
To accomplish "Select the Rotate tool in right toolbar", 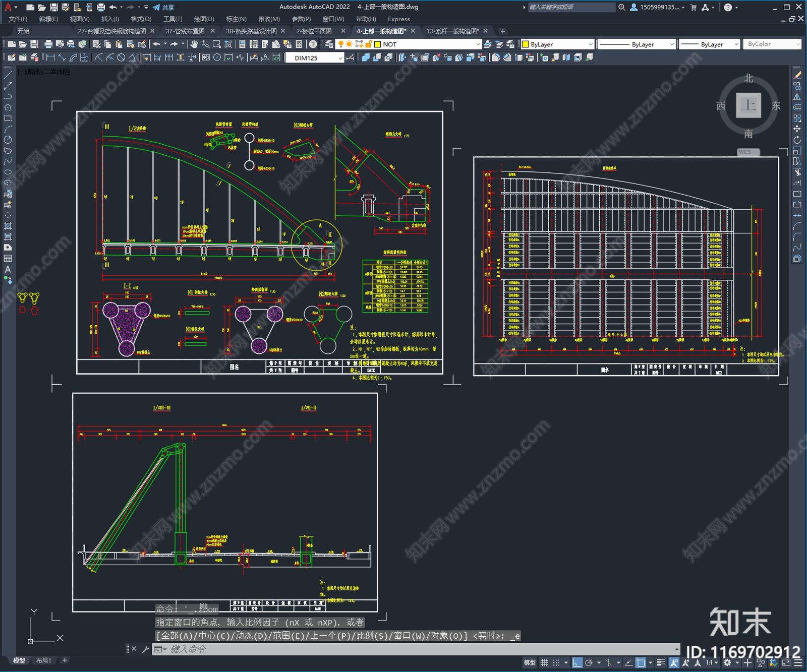I will tap(797, 140).
